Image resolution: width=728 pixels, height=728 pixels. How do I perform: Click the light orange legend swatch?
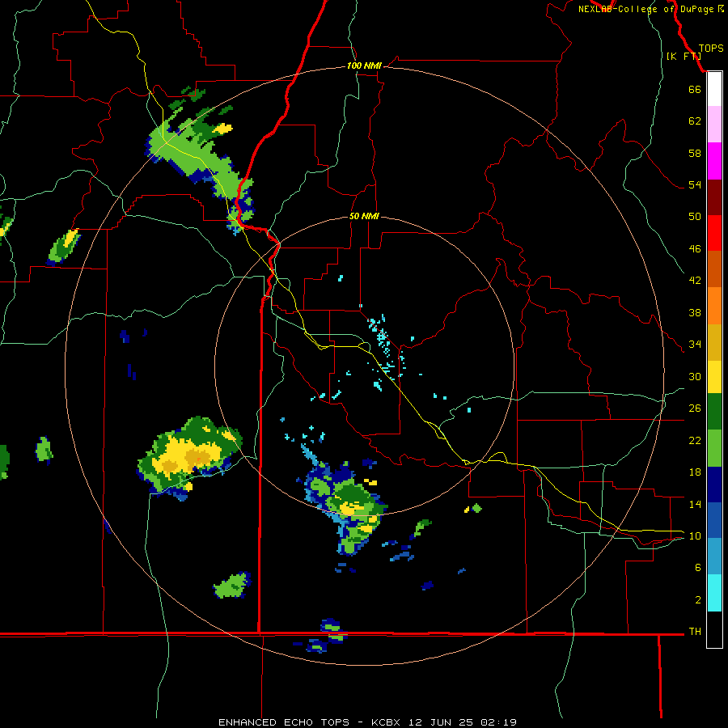point(714,306)
